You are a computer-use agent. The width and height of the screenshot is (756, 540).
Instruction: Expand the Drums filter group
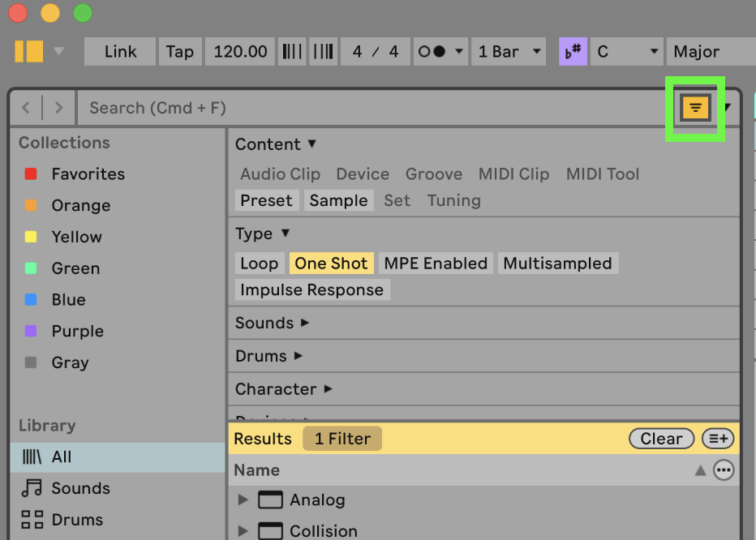click(268, 356)
